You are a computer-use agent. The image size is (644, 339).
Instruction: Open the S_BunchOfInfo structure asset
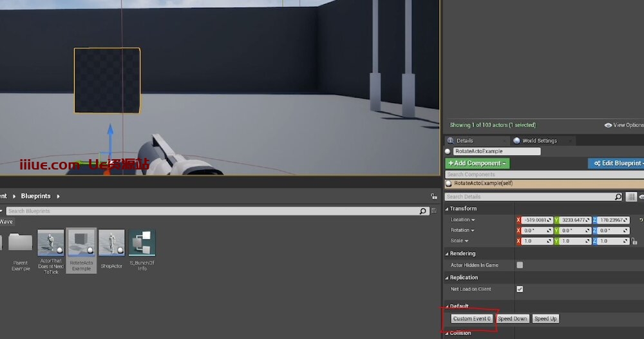point(142,244)
